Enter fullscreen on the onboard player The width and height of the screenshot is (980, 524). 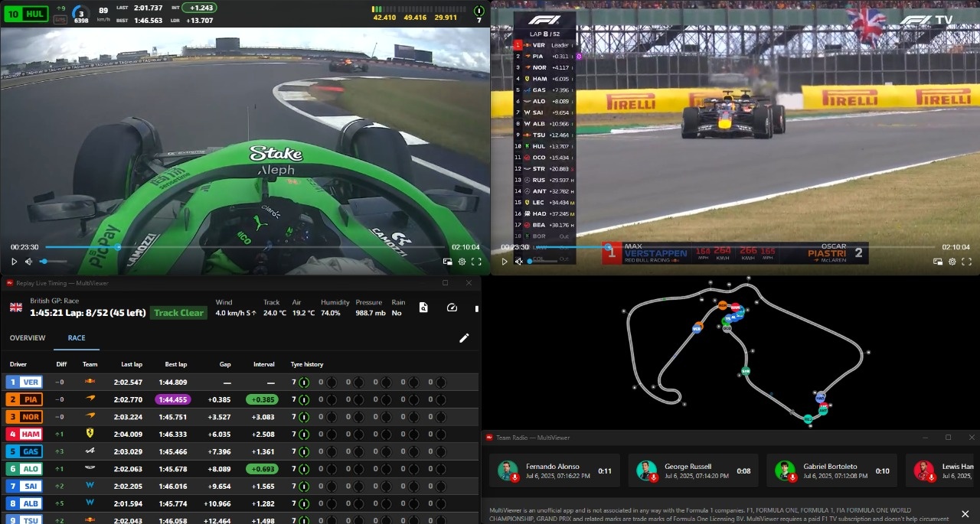tap(476, 262)
